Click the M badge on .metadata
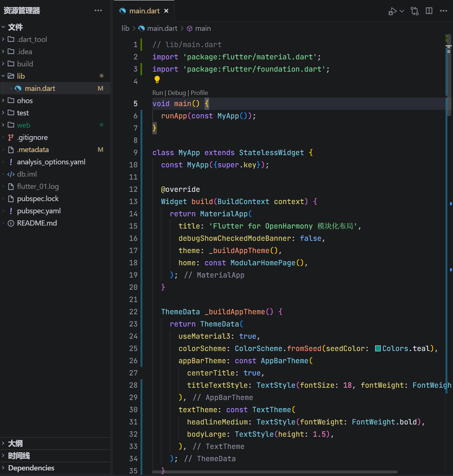 click(x=100, y=150)
